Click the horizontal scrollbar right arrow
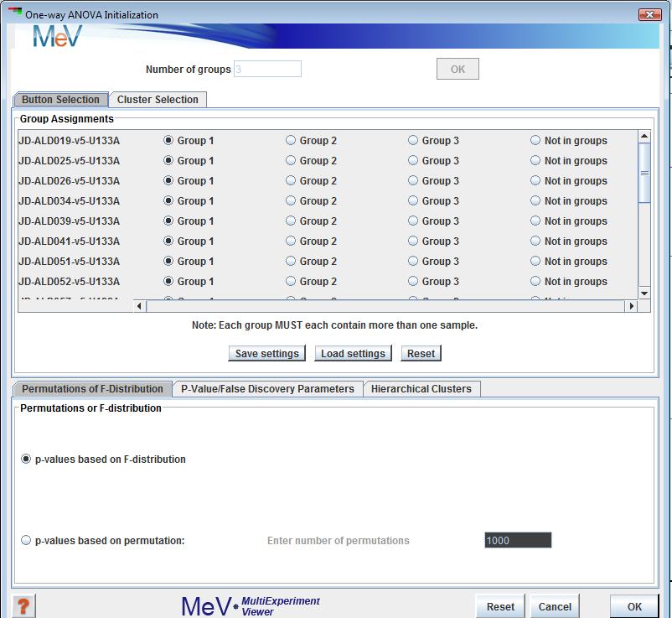Screen dimensions: 672x618 pyautogui.click(x=632, y=307)
